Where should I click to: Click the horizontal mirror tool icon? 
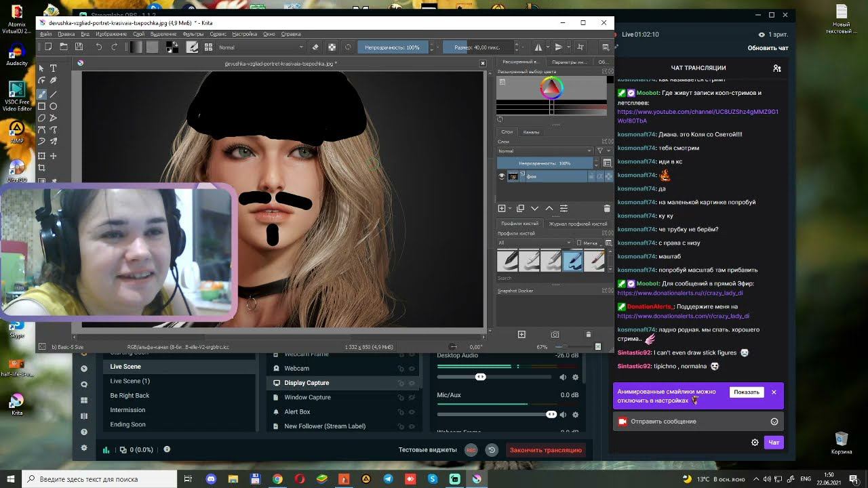point(538,47)
